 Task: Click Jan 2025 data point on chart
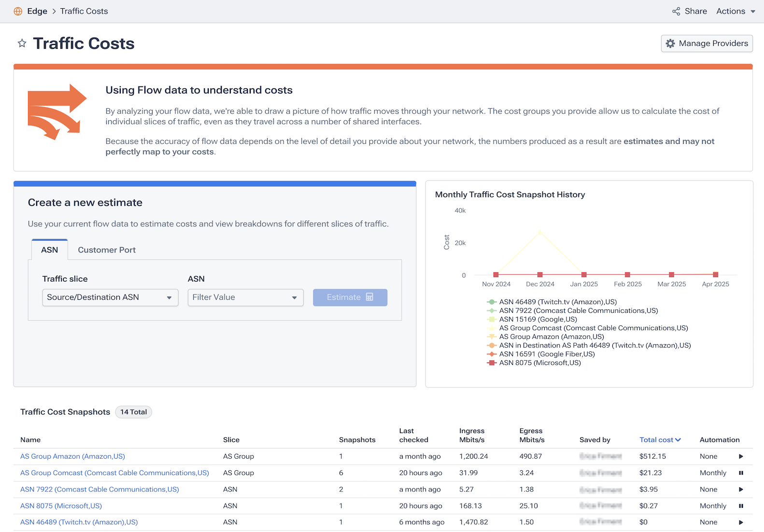point(584,275)
